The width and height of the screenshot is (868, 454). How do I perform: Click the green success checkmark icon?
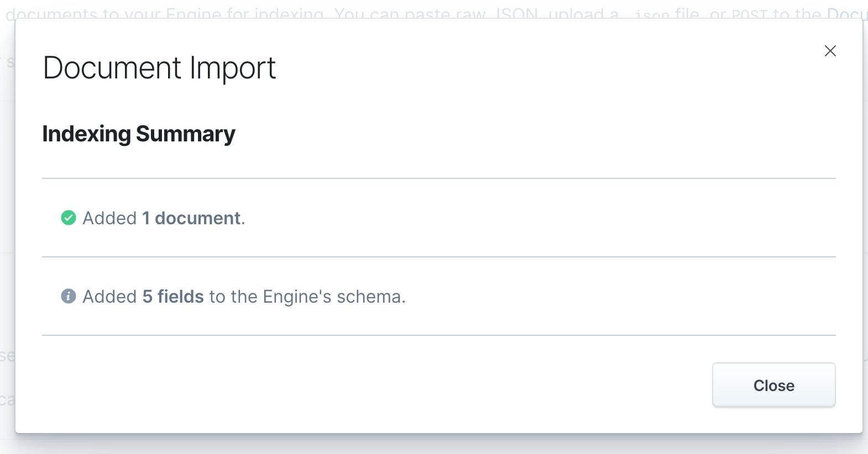69,218
